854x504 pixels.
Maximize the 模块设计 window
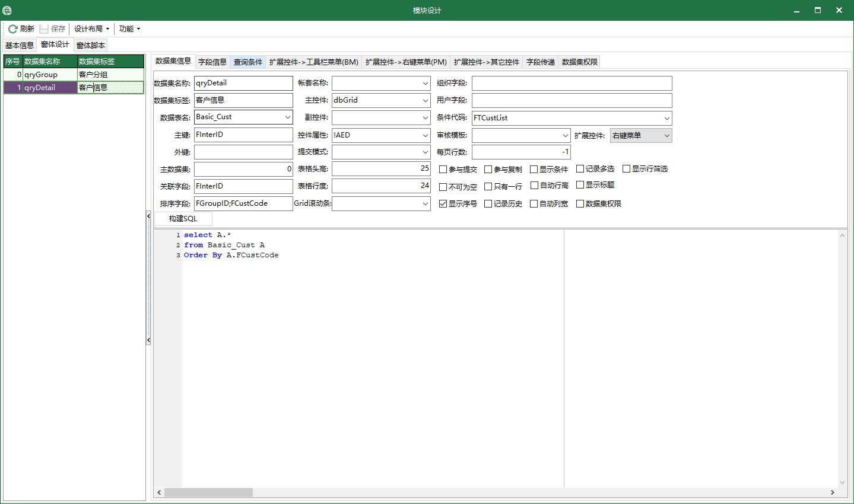click(x=818, y=10)
